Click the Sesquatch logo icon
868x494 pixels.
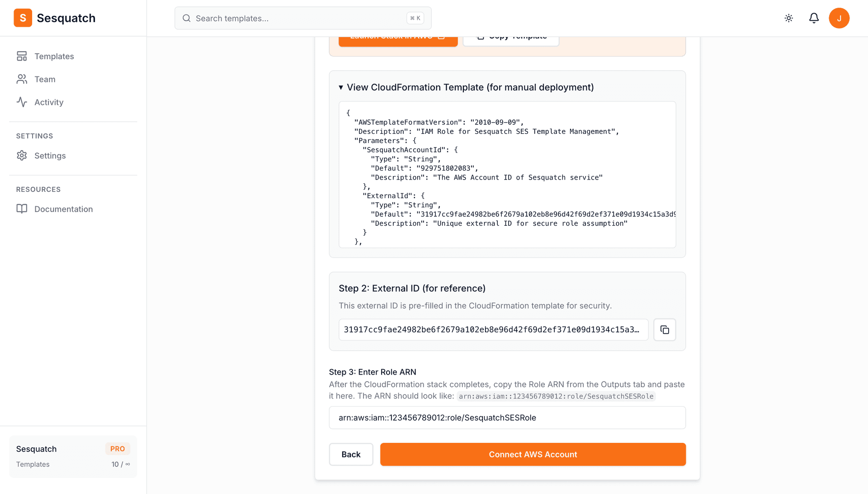tap(23, 18)
